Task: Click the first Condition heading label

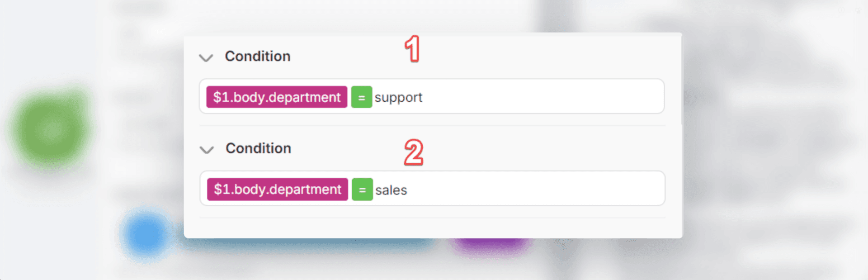Action: point(258,57)
